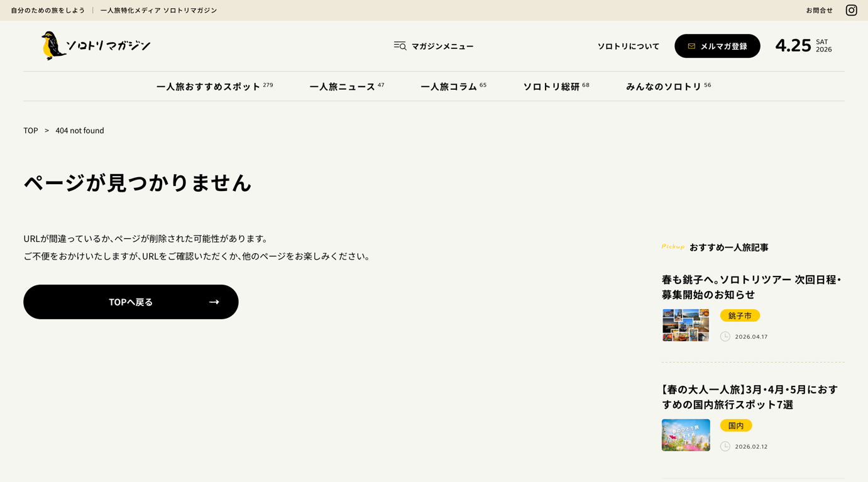Click the clock icon beside 2026.02.12
This screenshot has height=482, width=868.
(x=725, y=447)
